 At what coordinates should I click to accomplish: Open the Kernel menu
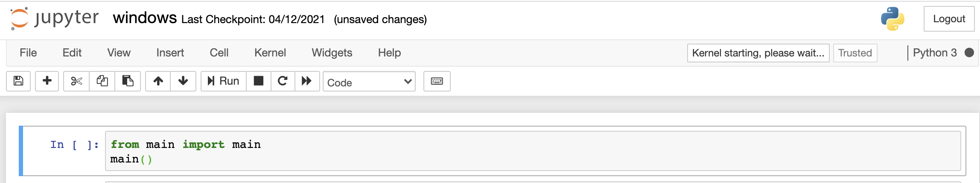(x=270, y=53)
